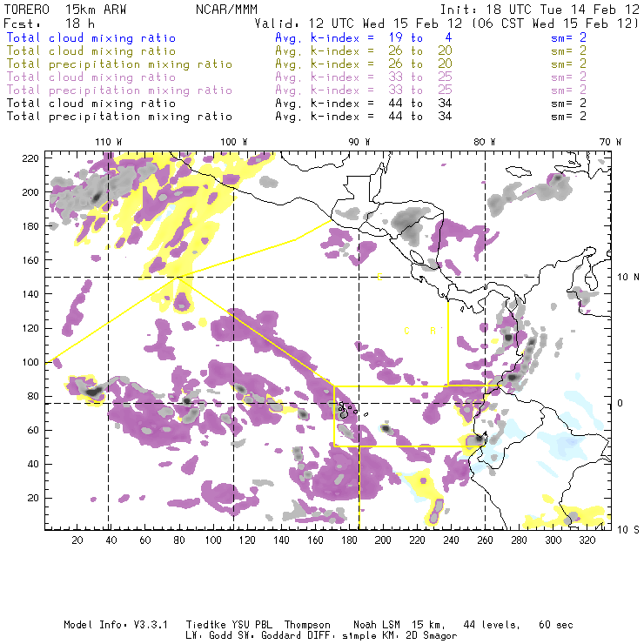The width and height of the screenshot is (644, 644).
Task: Click the yellow 'C' letter on the map
Action: click(x=406, y=331)
